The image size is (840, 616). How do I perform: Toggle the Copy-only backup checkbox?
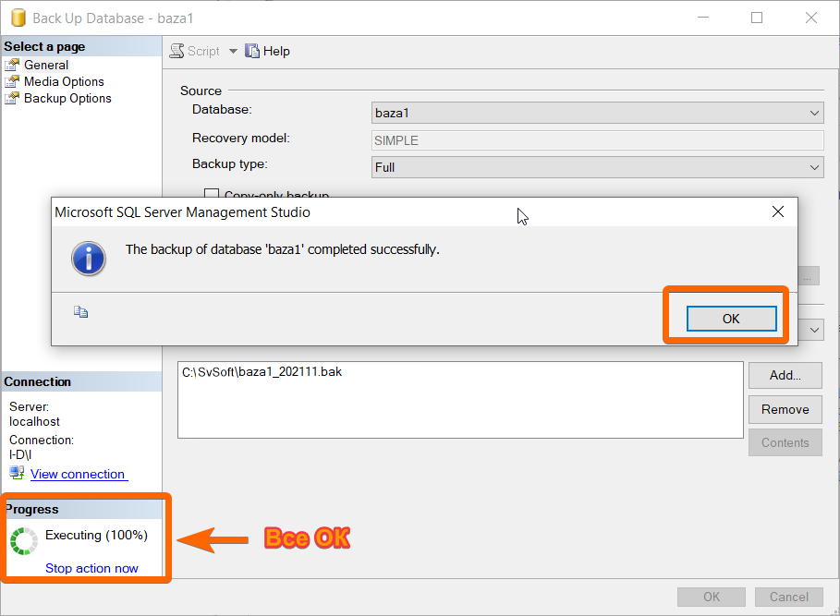tap(212, 193)
